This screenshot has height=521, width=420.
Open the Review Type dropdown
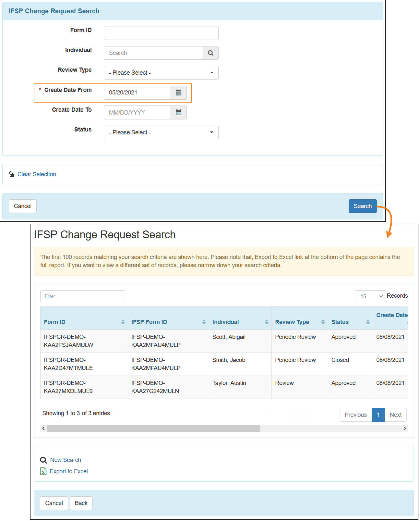tap(161, 73)
